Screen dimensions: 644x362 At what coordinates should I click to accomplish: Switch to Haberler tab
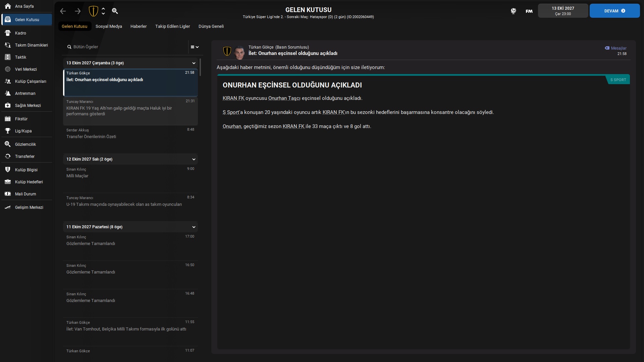(x=139, y=26)
